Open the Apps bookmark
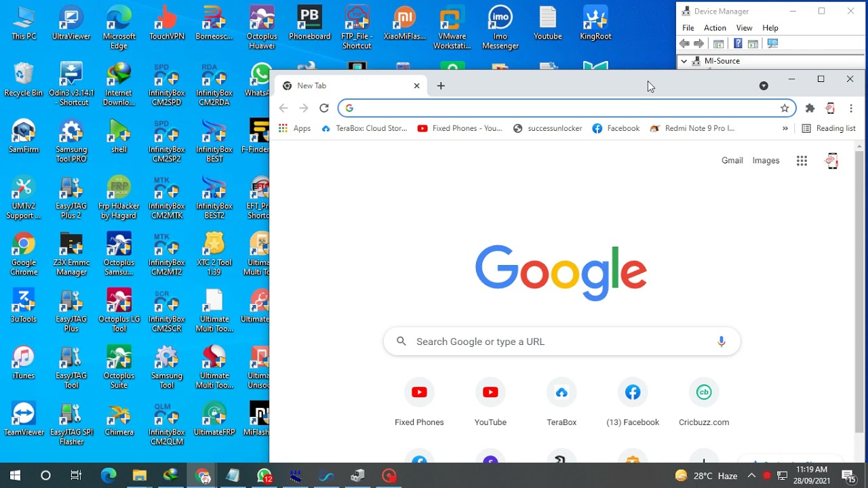 (294, 128)
